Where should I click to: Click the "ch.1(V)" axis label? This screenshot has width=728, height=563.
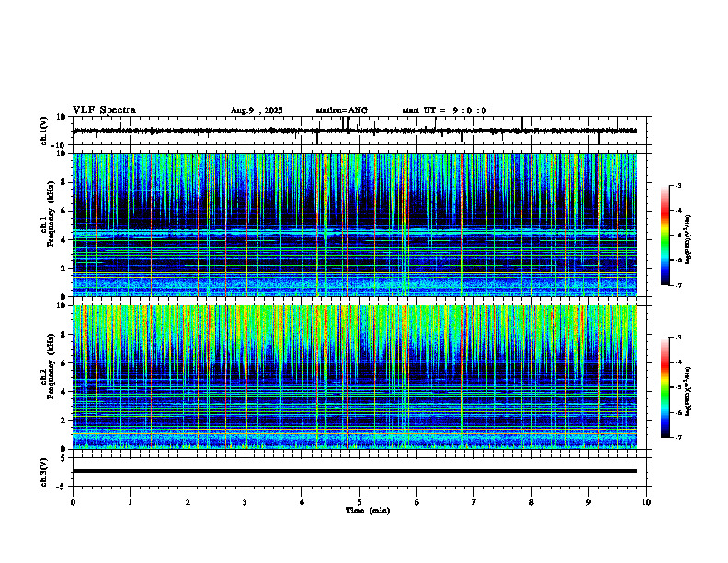coord(44,131)
